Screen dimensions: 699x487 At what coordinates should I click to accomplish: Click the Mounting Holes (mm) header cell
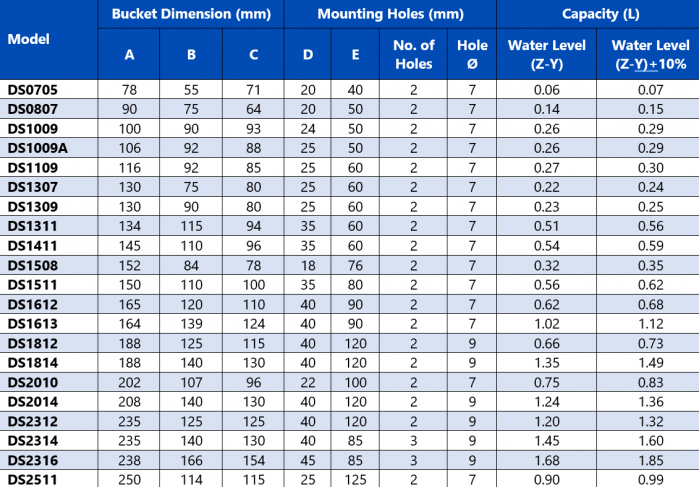[x=390, y=14]
